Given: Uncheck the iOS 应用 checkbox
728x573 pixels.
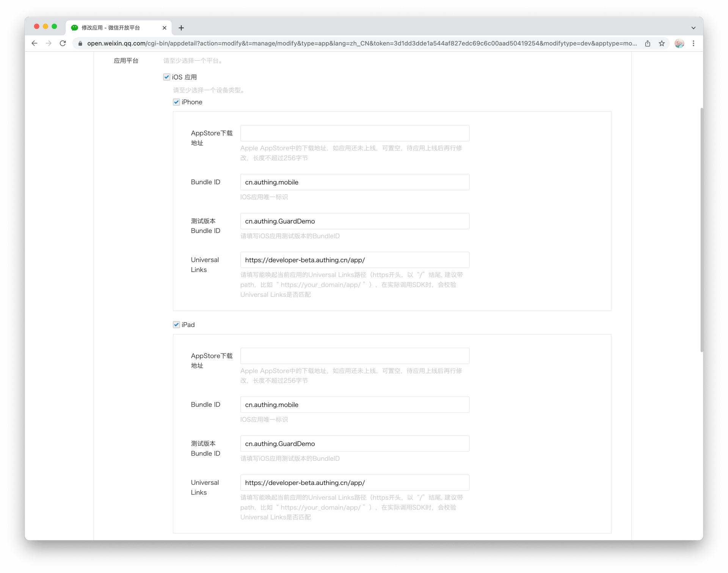Looking at the screenshot, I should click(166, 77).
